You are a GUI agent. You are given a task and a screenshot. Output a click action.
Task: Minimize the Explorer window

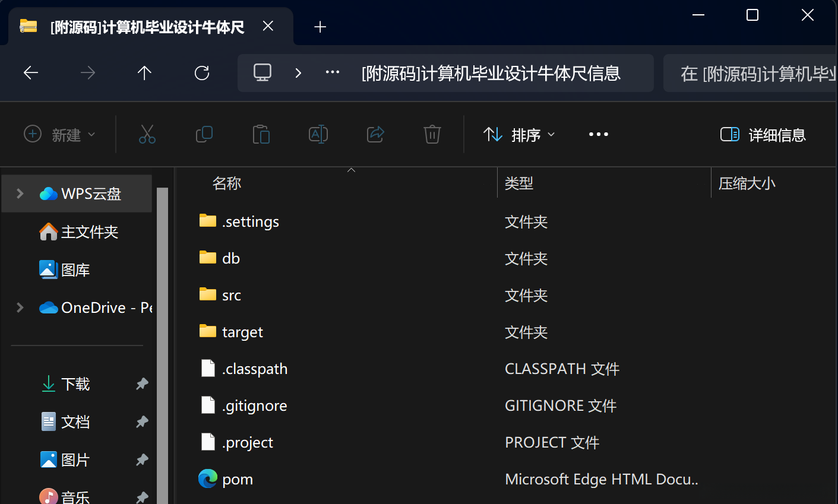(x=698, y=15)
